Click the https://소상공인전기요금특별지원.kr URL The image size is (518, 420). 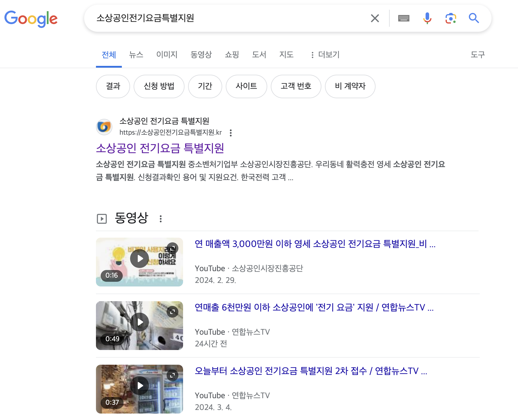click(171, 132)
